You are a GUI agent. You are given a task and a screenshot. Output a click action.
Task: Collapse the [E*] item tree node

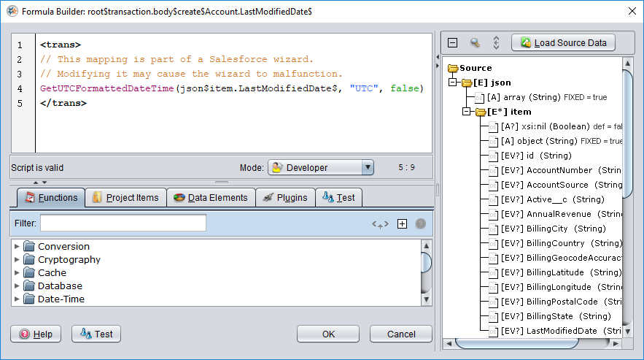click(468, 112)
